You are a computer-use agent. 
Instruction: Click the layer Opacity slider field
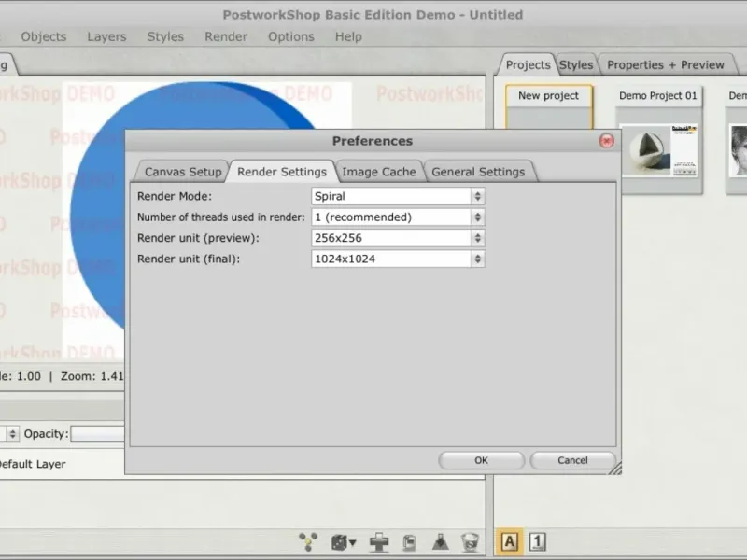(x=98, y=434)
